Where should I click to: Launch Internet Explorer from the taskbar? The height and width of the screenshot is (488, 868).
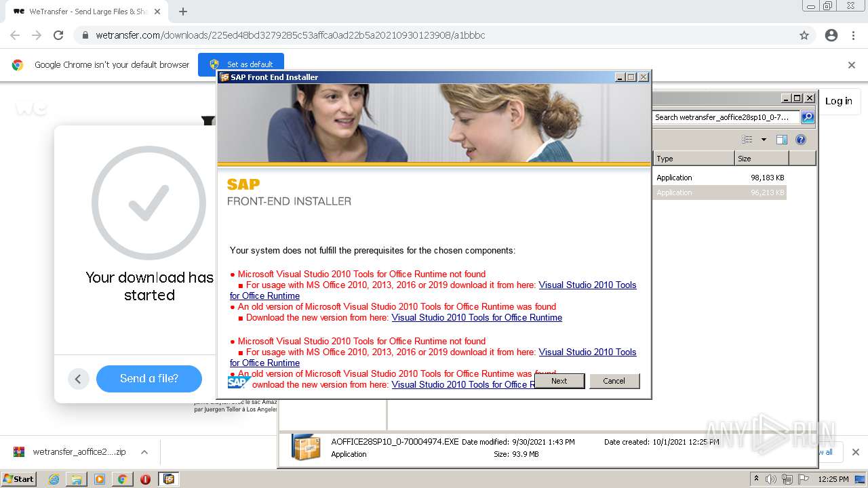[54, 479]
